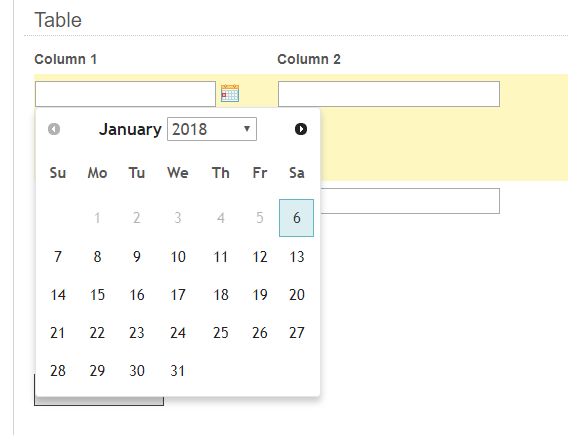Select January 6 in the calendar
The image size is (568, 435).
(x=296, y=218)
